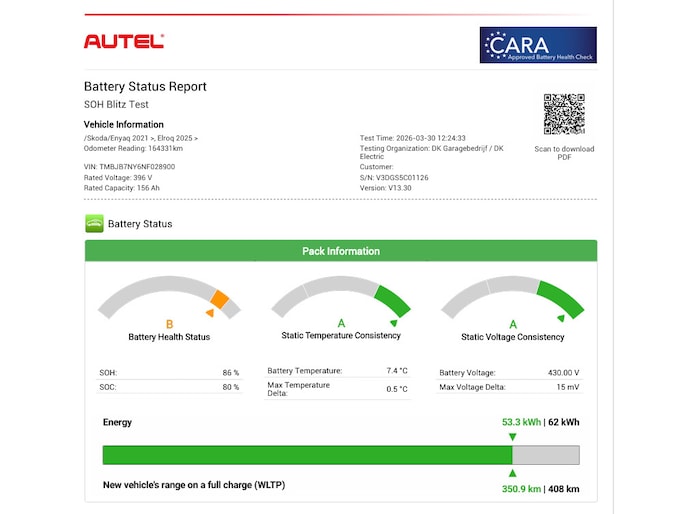Select the Pack Information header tab

coord(340,251)
